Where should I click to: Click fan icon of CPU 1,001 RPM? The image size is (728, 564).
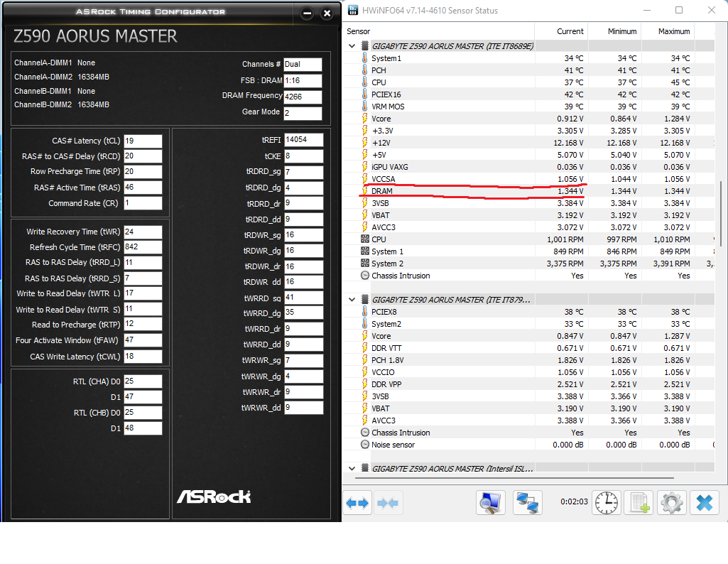365,239
